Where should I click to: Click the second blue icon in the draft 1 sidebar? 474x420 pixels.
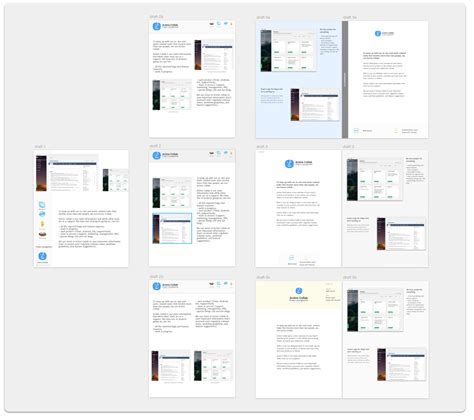click(x=42, y=214)
